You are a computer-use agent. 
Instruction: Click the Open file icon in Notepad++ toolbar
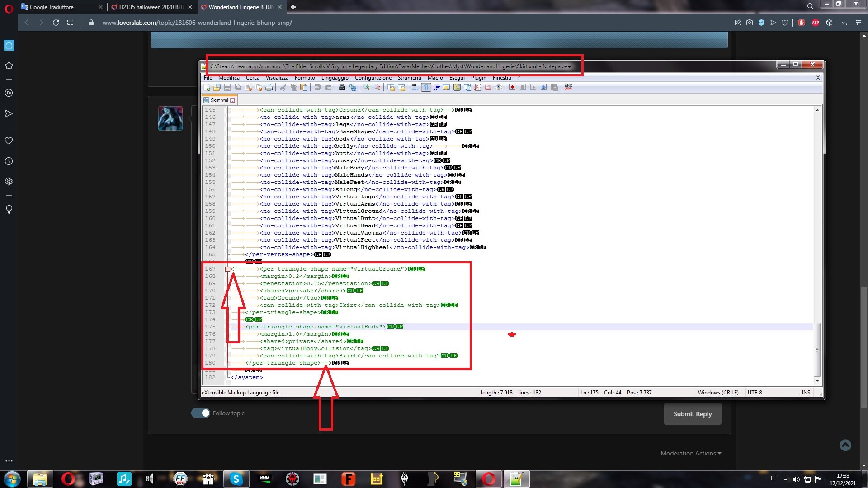pyautogui.click(x=217, y=87)
